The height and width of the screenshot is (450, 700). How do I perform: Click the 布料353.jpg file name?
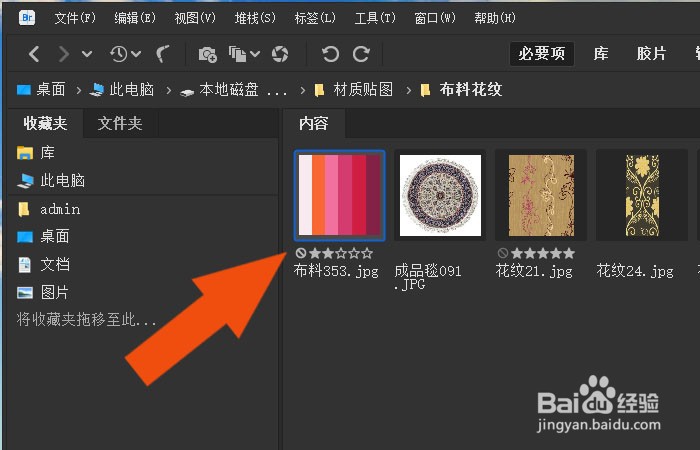click(x=336, y=271)
